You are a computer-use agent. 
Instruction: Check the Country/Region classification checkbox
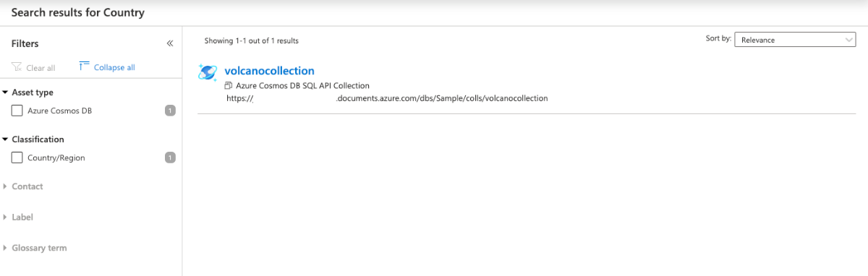(17, 158)
